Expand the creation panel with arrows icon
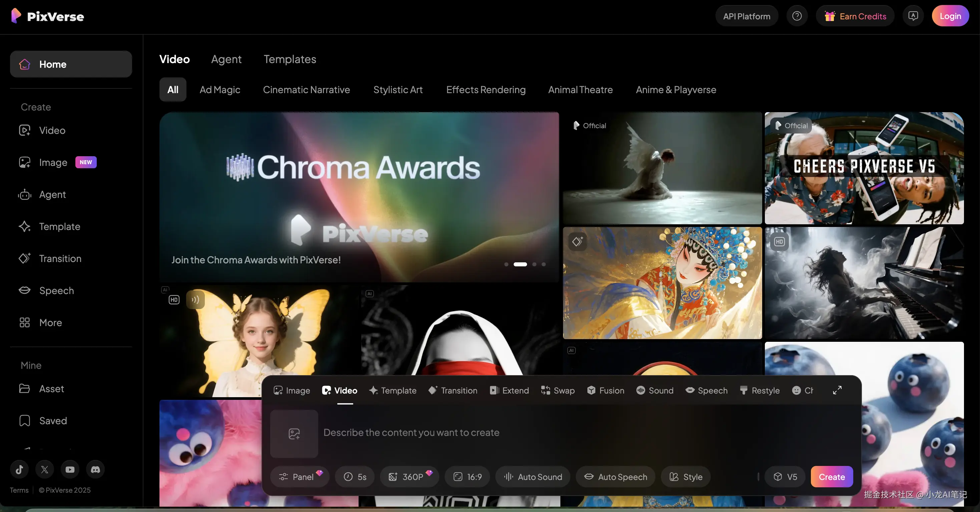The height and width of the screenshot is (512, 980). tap(837, 390)
